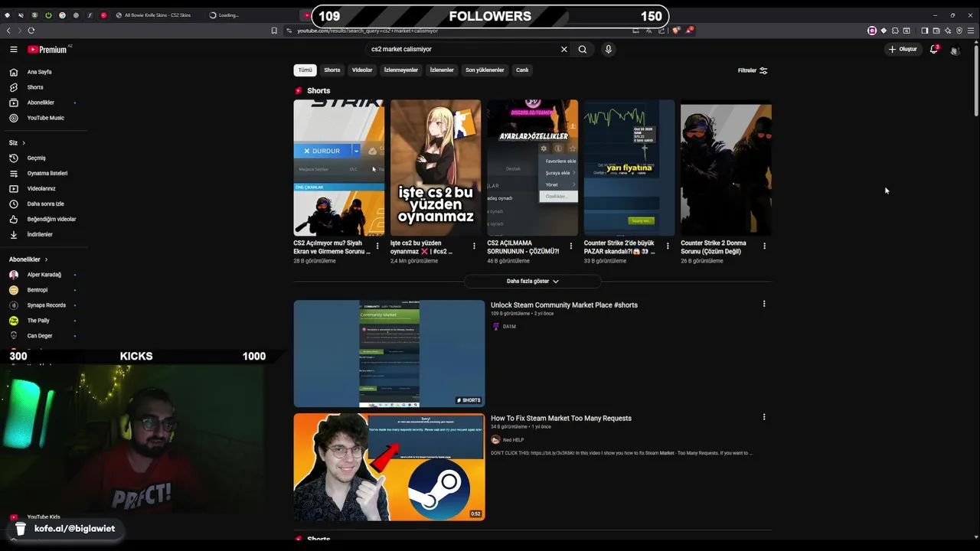This screenshot has height=551, width=980.
Task: Open Leo AI sparkle icon
Action: point(948,31)
